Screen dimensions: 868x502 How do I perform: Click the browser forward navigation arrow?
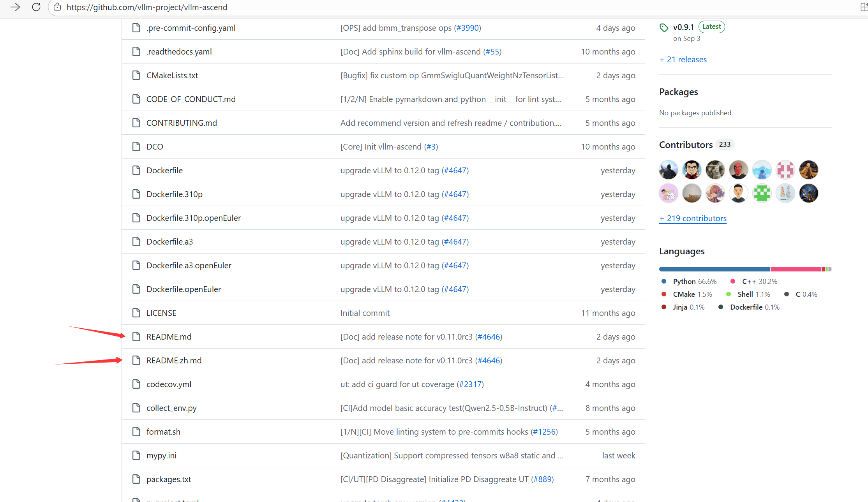[x=15, y=7]
